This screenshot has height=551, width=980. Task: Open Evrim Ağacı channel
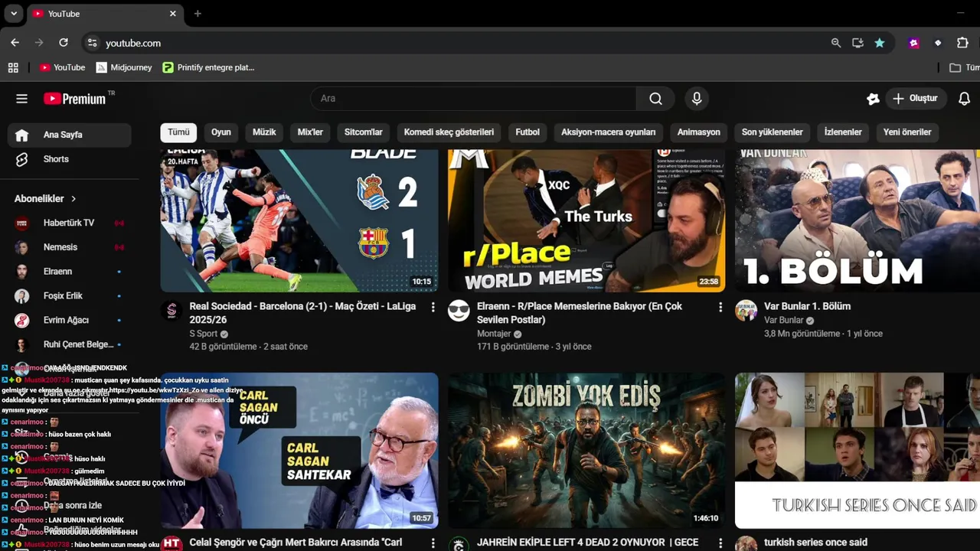tap(70, 320)
